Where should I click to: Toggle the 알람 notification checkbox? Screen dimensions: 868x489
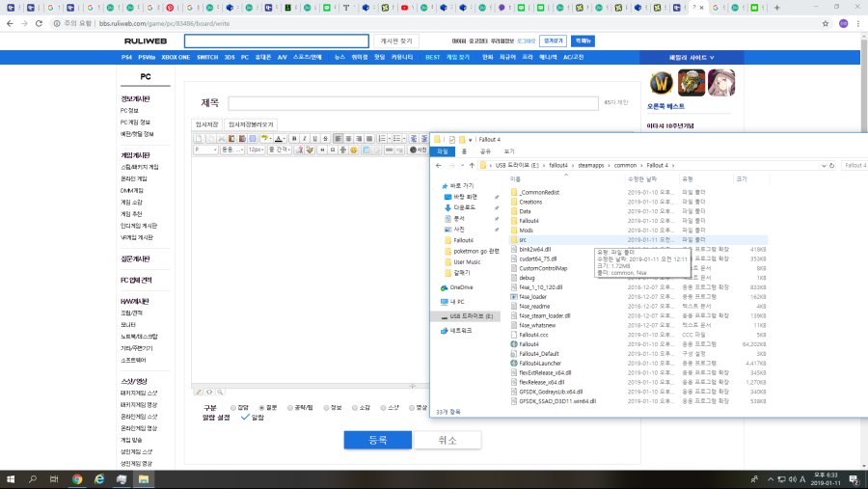[244, 418]
